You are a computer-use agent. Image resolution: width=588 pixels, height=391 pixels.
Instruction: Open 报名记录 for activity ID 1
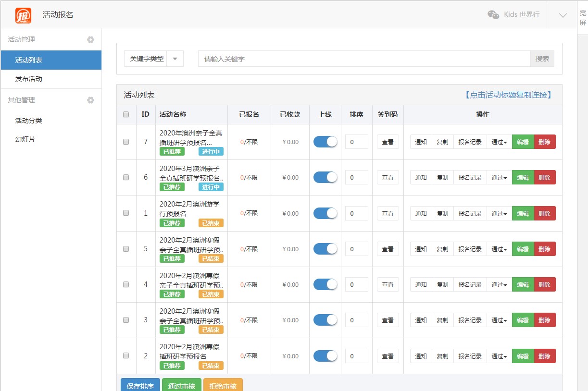pos(470,213)
